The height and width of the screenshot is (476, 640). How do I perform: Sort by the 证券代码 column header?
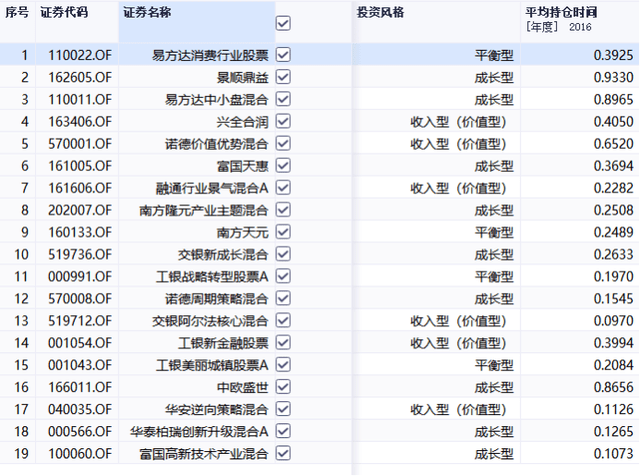pyautogui.click(x=64, y=12)
